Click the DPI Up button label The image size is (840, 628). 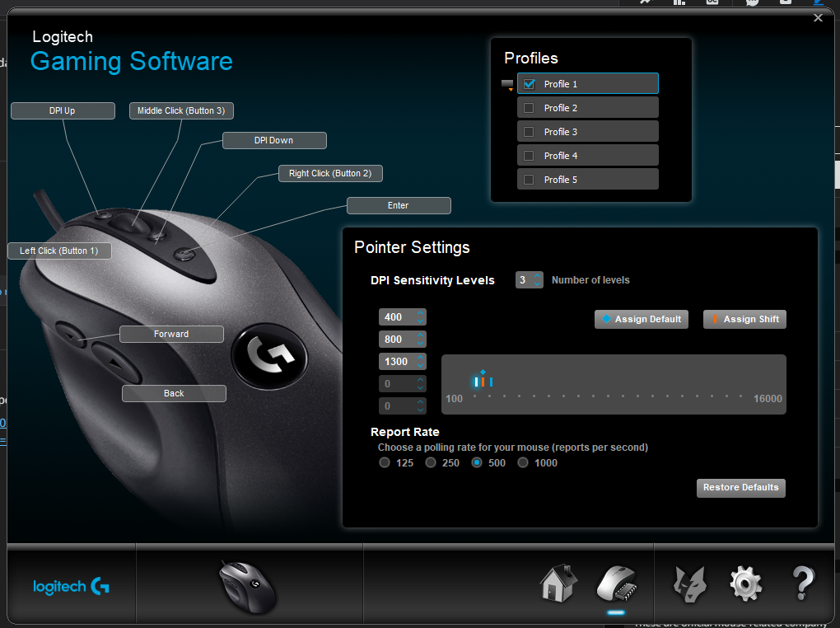click(x=63, y=110)
